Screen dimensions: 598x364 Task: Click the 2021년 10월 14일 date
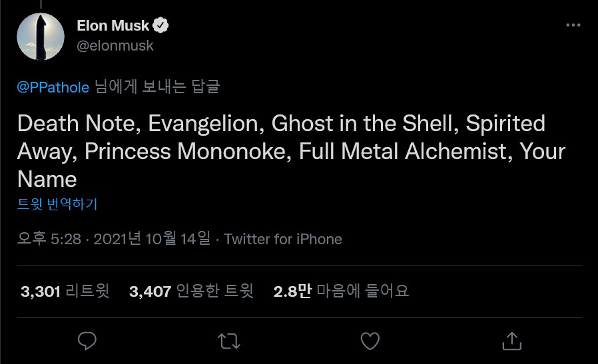coord(151,239)
